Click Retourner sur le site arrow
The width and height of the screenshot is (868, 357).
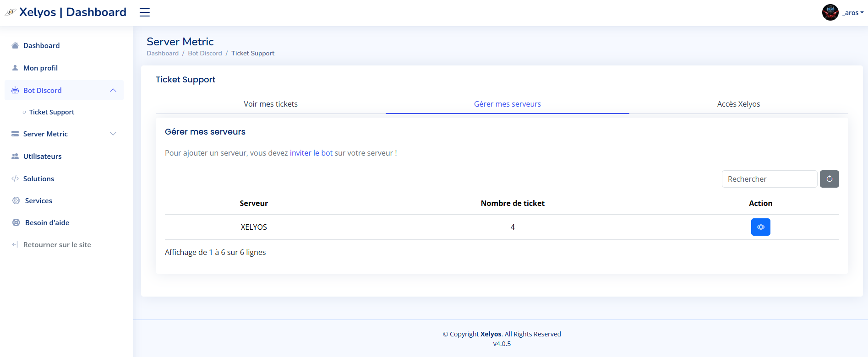pos(15,244)
